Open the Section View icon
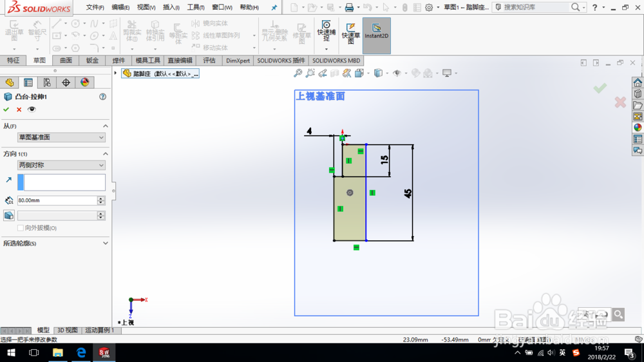The width and height of the screenshot is (644, 362). 335,73
